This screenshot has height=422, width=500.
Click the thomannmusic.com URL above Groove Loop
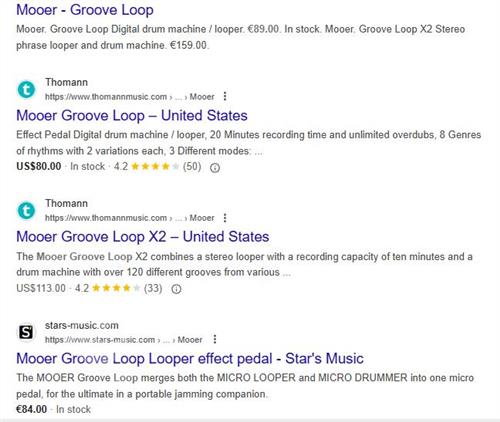[130, 97]
